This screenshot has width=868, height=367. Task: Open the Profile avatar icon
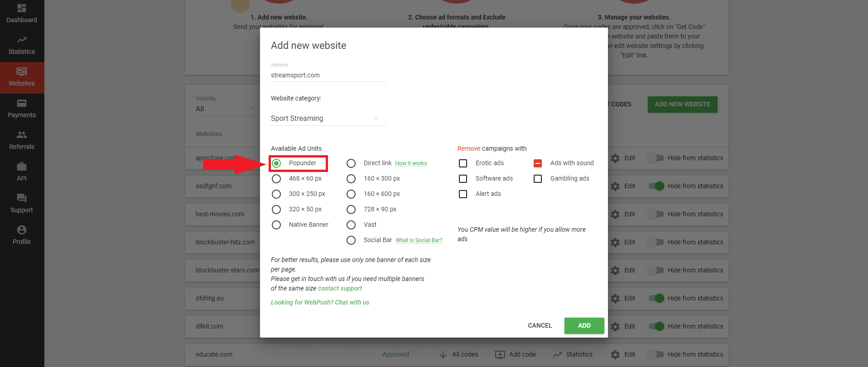tap(22, 230)
